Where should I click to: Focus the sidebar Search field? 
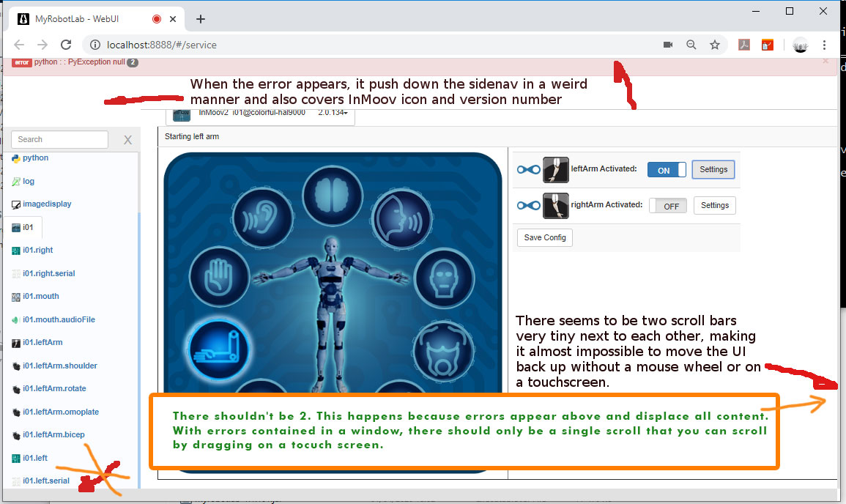click(59, 139)
